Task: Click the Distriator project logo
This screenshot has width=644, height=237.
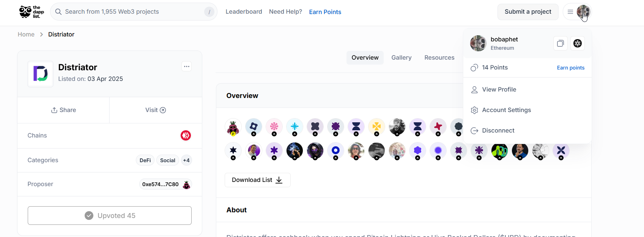Action: [41, 74]
